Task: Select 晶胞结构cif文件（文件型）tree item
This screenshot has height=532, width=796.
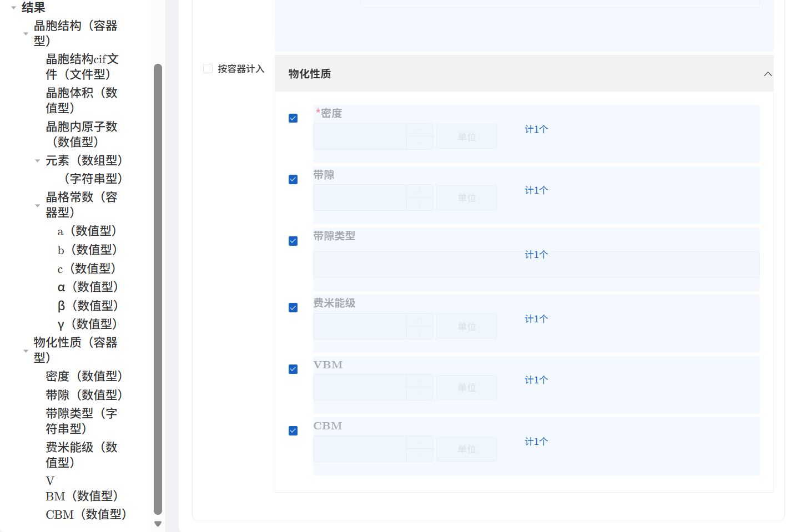Action: tap(82, 67)
